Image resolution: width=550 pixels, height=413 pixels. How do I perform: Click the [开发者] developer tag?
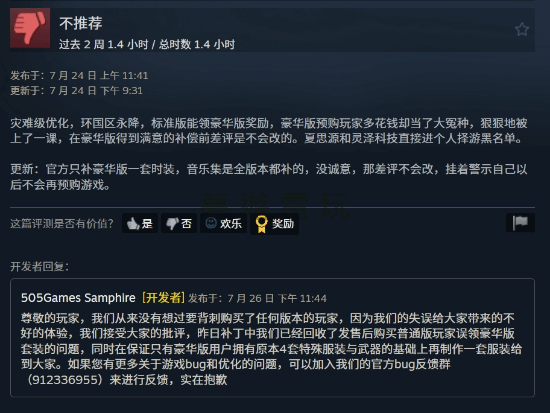coord(163,298)
